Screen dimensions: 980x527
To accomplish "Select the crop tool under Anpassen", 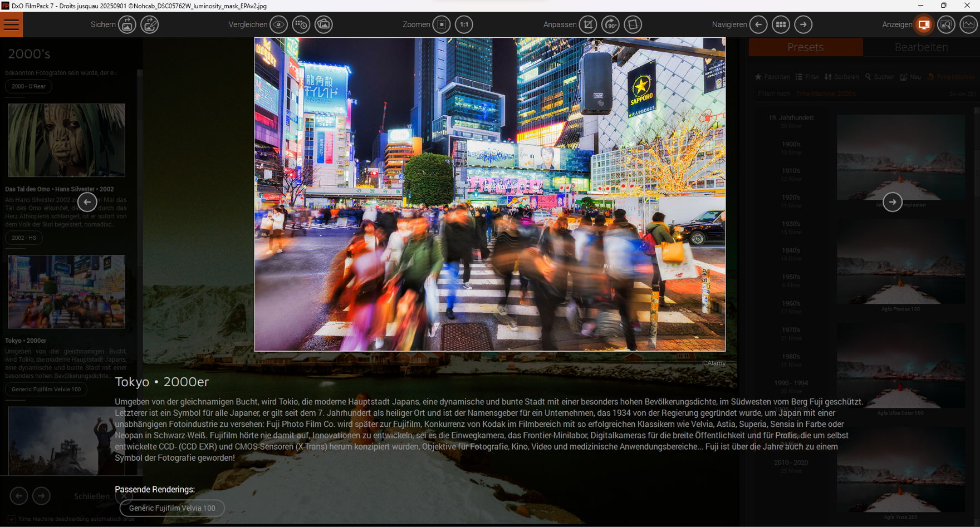I will (588, 24).
